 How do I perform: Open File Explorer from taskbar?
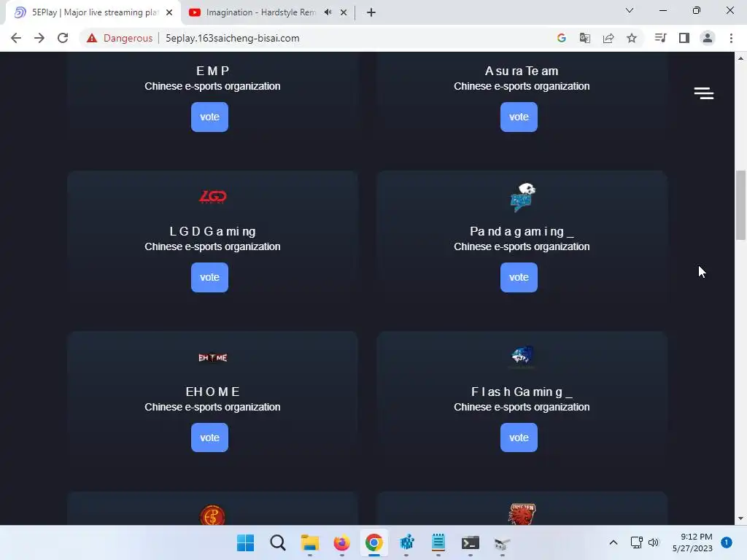(x=309, y=542)
